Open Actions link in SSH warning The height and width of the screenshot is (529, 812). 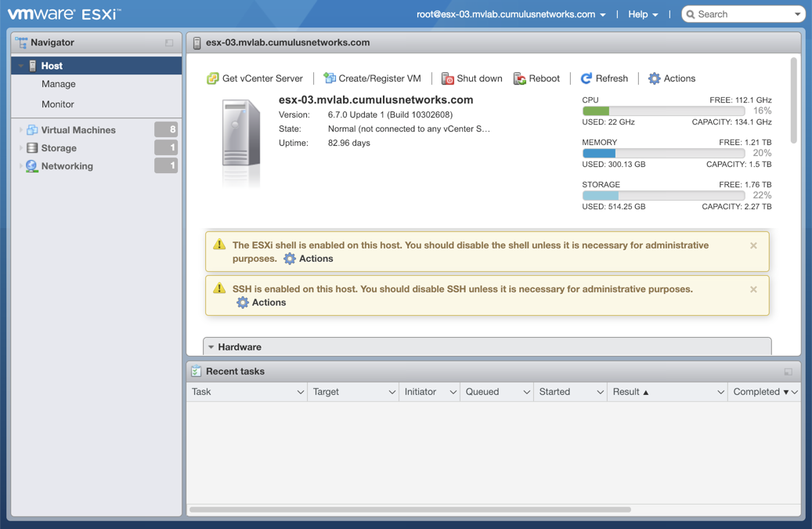point(261,303)
